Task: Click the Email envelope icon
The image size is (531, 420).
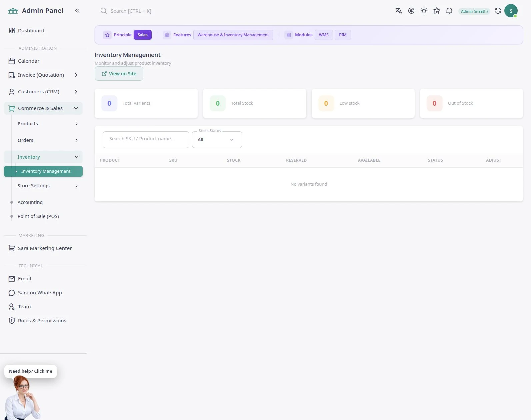Action: click(12, 279)
